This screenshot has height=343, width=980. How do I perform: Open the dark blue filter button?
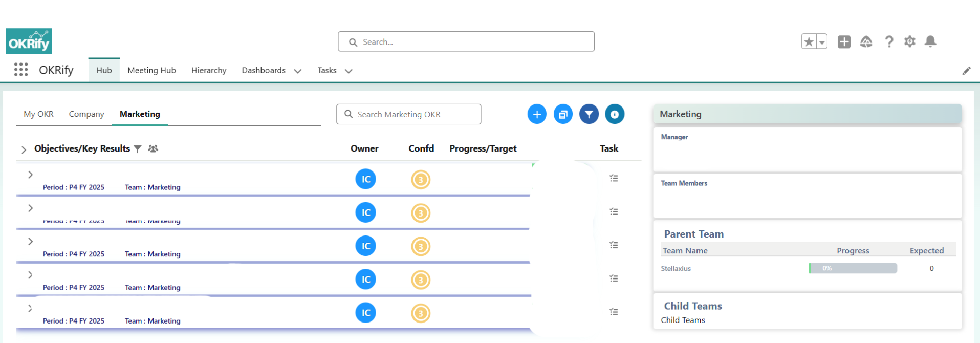(x=589, y=114)
